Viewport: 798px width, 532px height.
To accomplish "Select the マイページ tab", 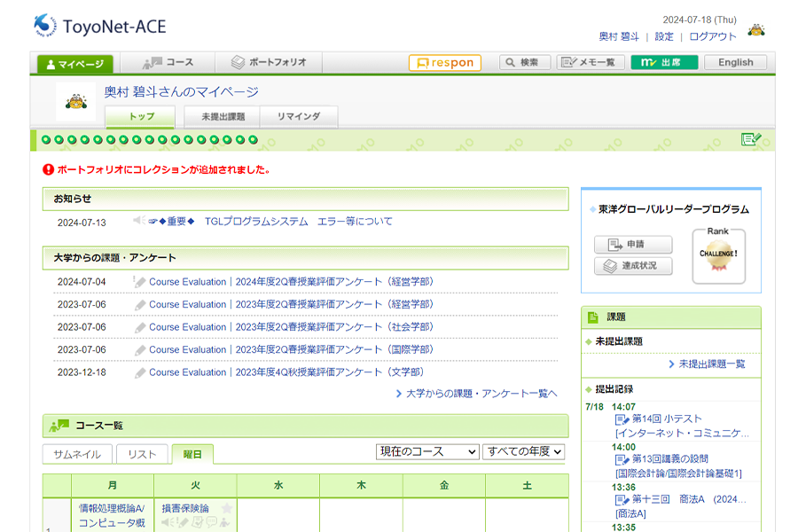I will (74, 64).
